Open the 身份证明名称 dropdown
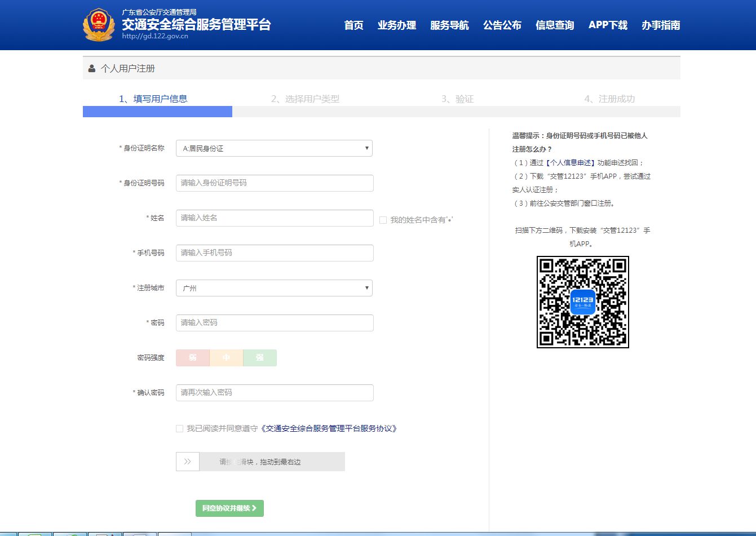 click(x=274, y=148)
